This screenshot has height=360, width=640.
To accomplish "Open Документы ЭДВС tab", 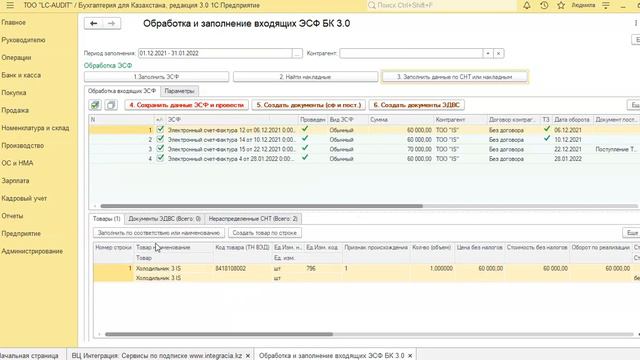I will tap(164, 219).
